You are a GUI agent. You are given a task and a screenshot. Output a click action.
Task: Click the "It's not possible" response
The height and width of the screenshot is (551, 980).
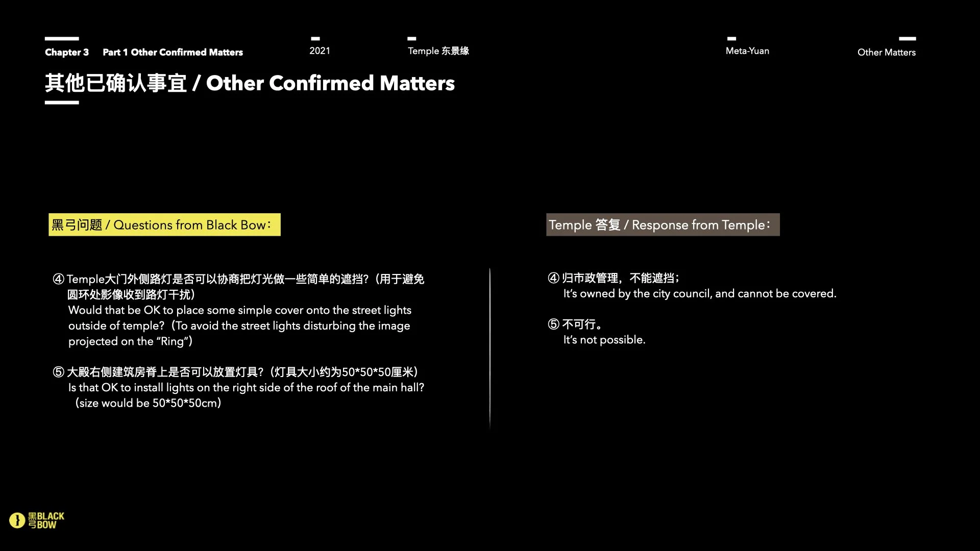[604, 340]
